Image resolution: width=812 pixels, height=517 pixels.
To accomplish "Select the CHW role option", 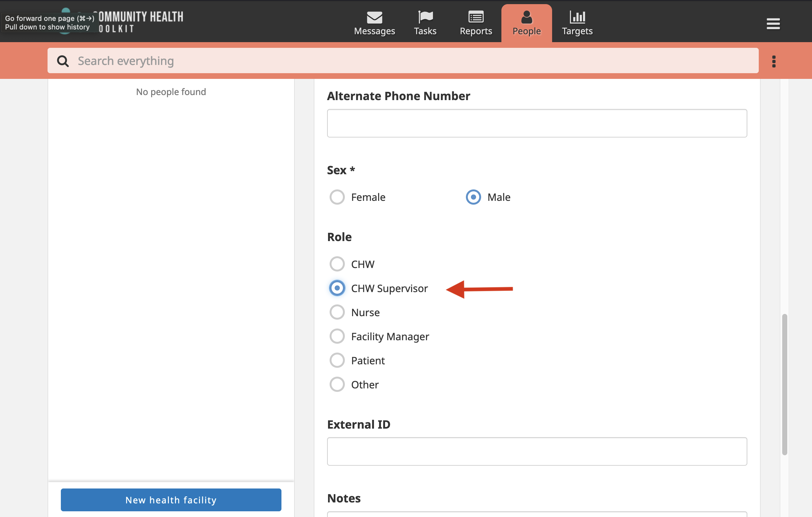I will 337,264.
